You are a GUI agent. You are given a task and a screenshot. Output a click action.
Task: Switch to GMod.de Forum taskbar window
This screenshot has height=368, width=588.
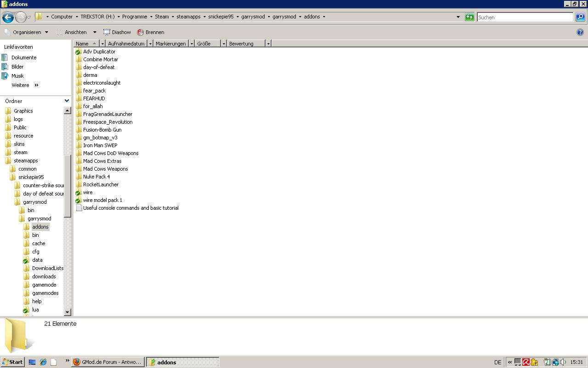108,362
